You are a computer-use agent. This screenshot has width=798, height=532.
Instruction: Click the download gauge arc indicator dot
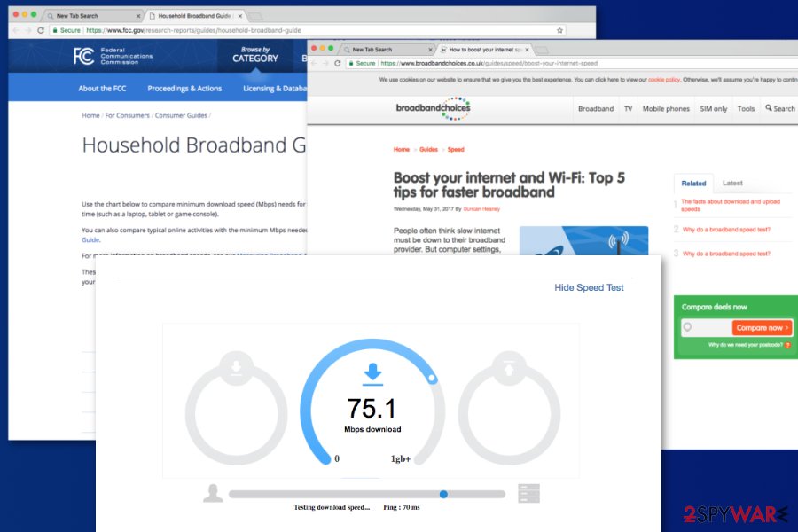pos(432,378)
